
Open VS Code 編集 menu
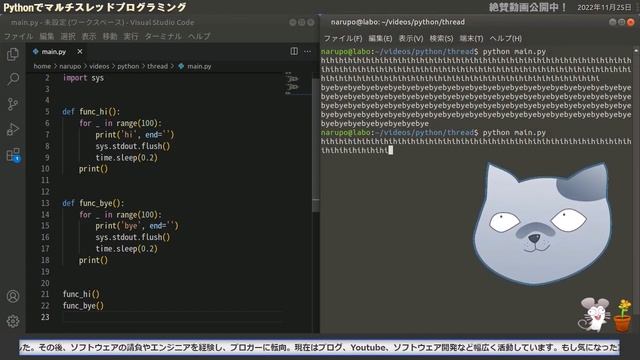tap(47, 36)
